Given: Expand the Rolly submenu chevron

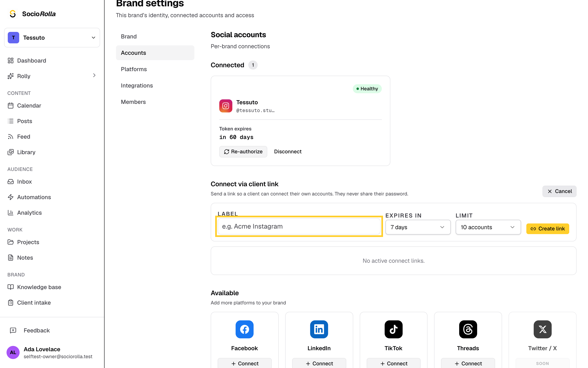Looking at the screenshot, I should click(94, 75).
